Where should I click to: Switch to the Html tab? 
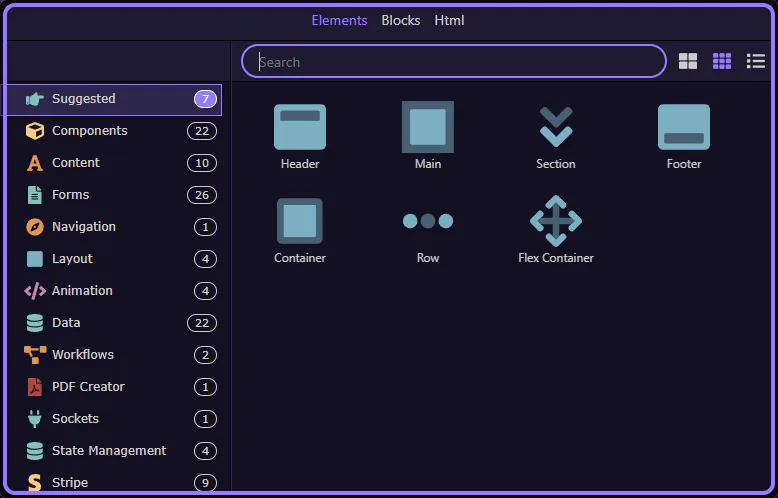(x=449, y=20)
